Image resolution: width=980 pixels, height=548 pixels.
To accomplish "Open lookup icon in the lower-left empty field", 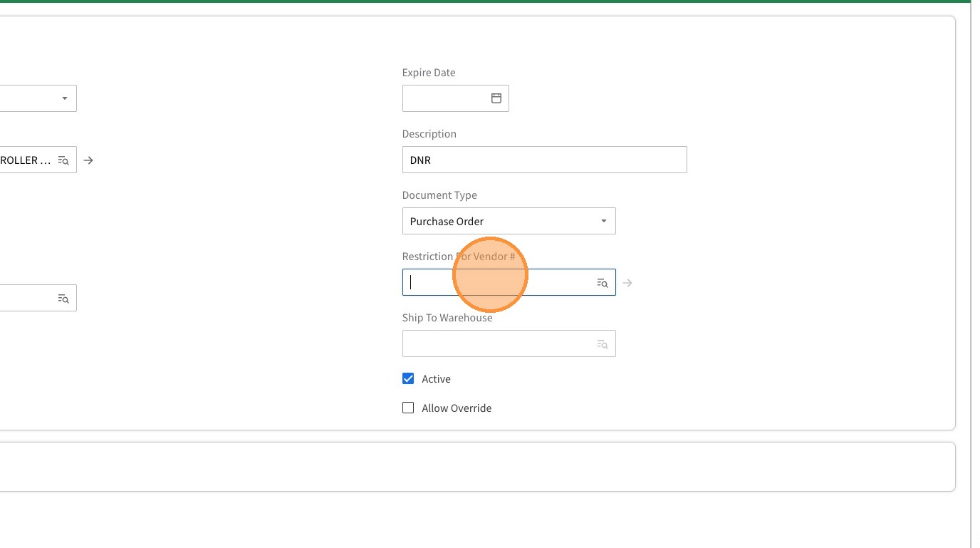I will click(63, 299).
